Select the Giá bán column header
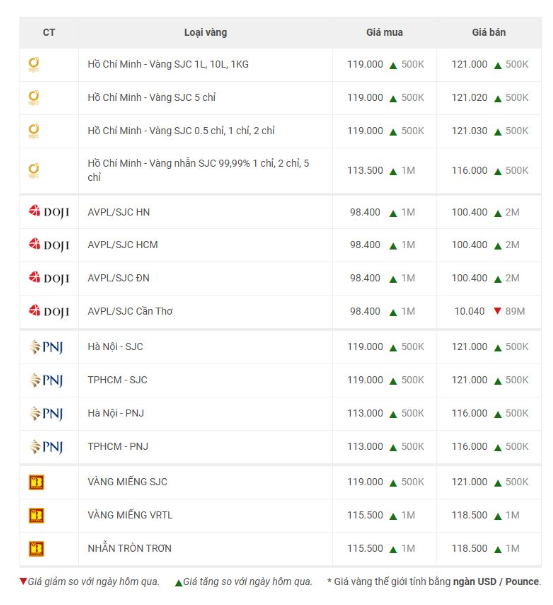 pos(489,32)
